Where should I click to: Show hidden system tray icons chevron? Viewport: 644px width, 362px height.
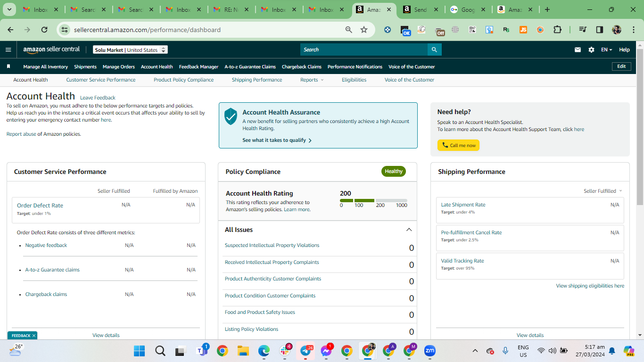coord(475,351)
